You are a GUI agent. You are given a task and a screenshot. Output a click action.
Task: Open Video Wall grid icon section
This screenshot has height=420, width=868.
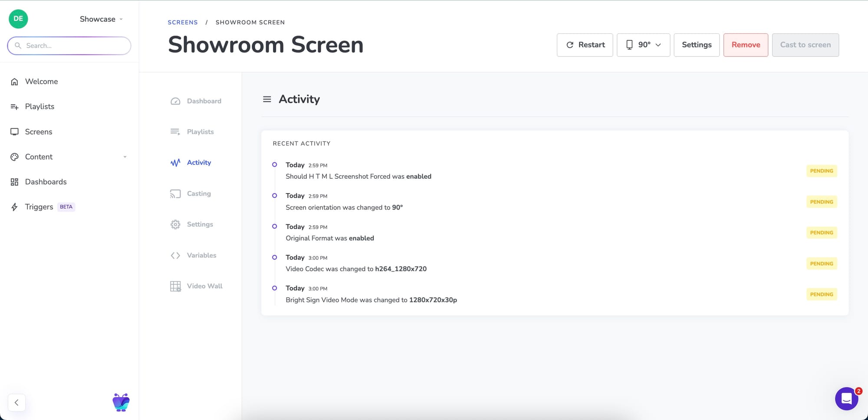[175, 286]
